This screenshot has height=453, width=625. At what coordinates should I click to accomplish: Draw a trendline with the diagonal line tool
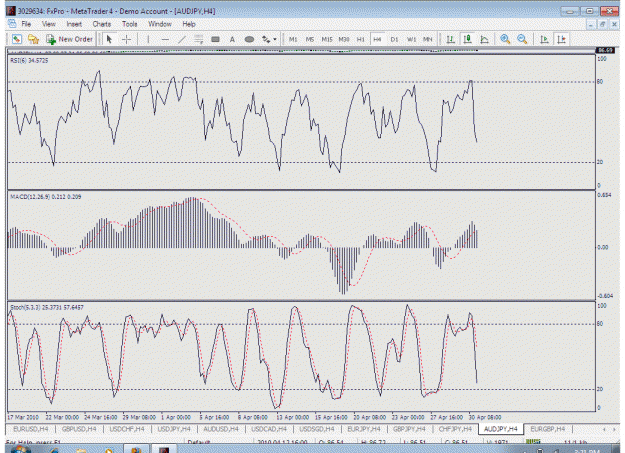[x=182, y=39]
